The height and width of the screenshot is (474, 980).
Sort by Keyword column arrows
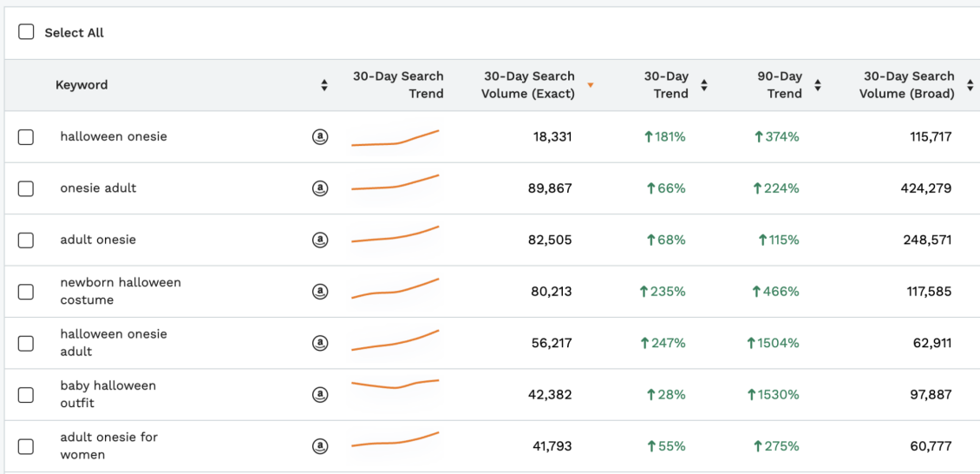(x=324, y=85)
